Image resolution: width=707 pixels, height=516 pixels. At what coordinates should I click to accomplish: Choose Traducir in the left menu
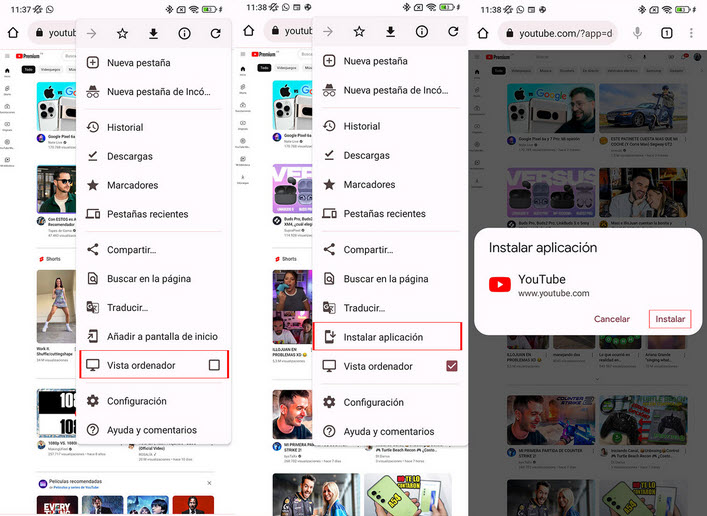(x=154, y=307)
